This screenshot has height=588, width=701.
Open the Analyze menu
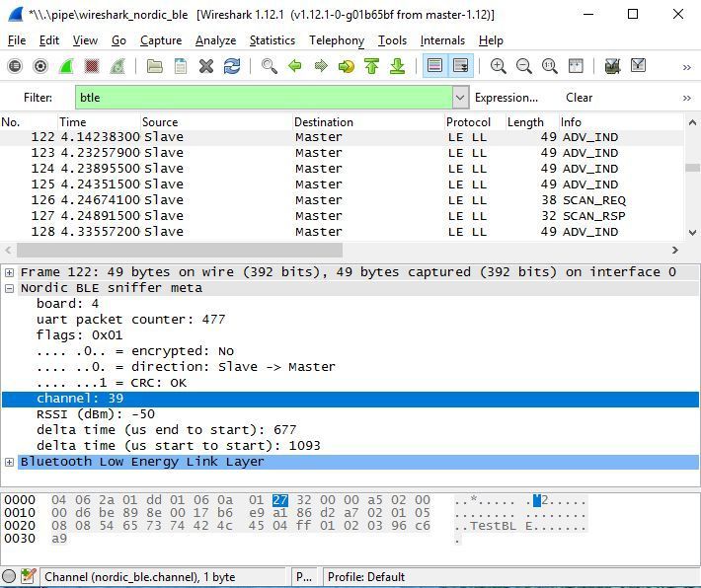pos(215,40)
